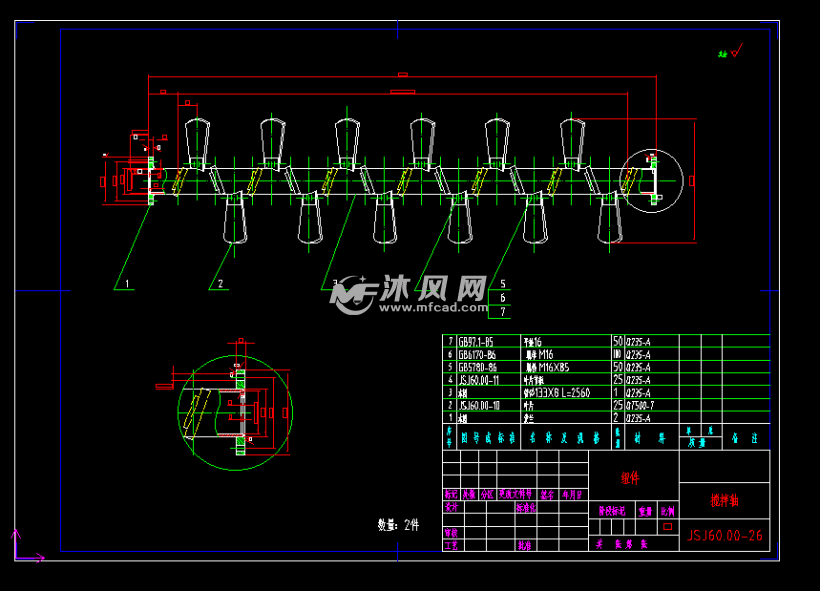Click balloon number 7 in stacked callout
The image size is (820, 591).
503,312
